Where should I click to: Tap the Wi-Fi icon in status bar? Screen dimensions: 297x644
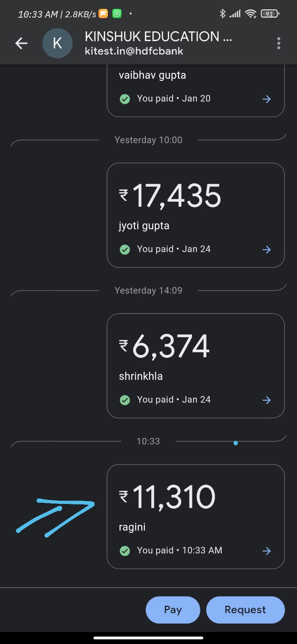[x=251, y=14]
